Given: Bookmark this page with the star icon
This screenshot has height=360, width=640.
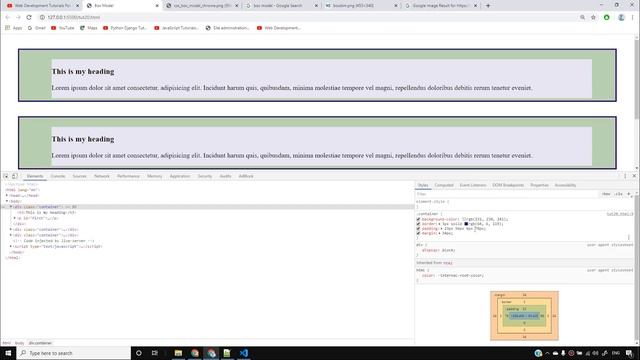Looking at the screenshot, I should point(593,17).
